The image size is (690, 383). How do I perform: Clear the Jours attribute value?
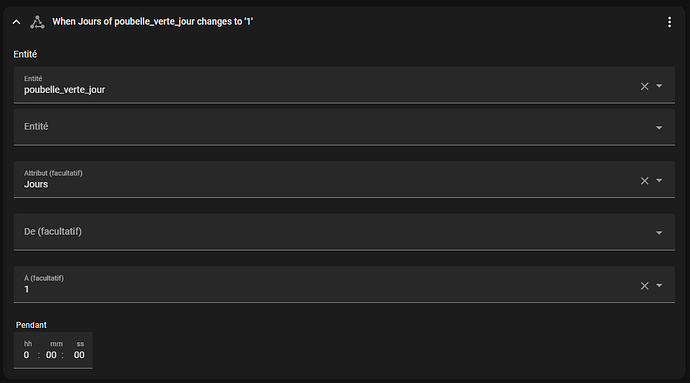(644, 181)
